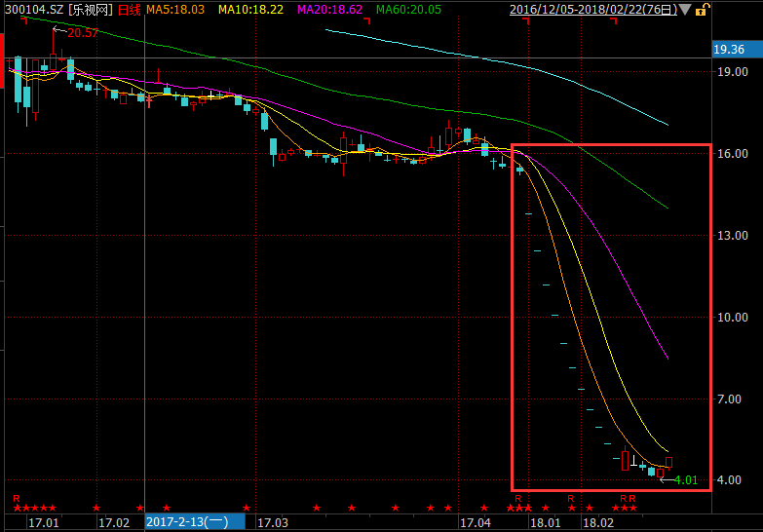Click the 18.01 date axis label
763x532 pixels.
(x=546, y=523)
